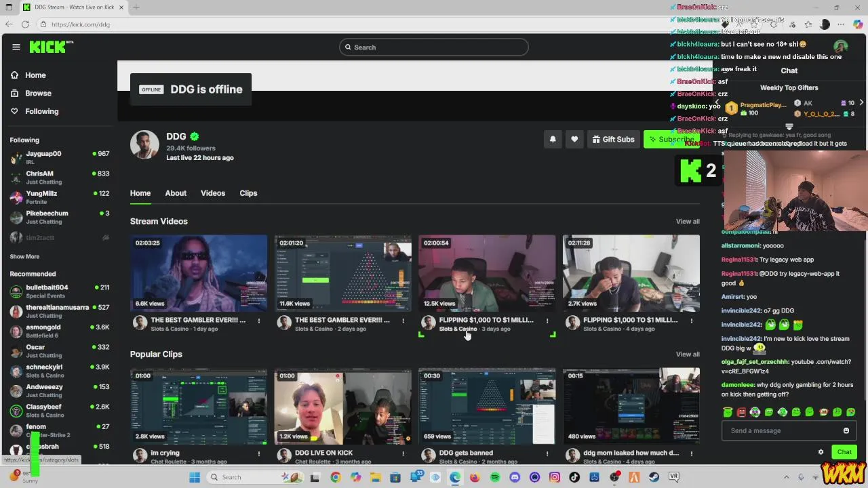Switch to the Videos tab

[213, 193]
